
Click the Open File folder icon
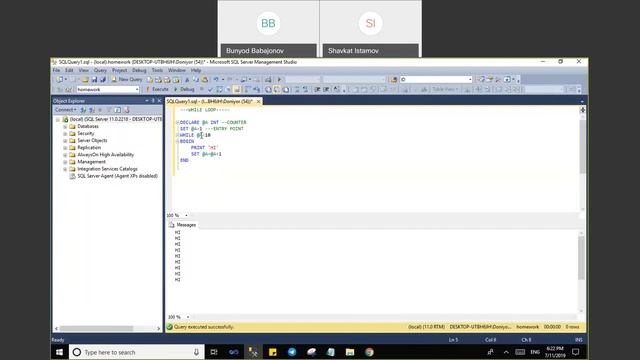click(x=85, y=80)
